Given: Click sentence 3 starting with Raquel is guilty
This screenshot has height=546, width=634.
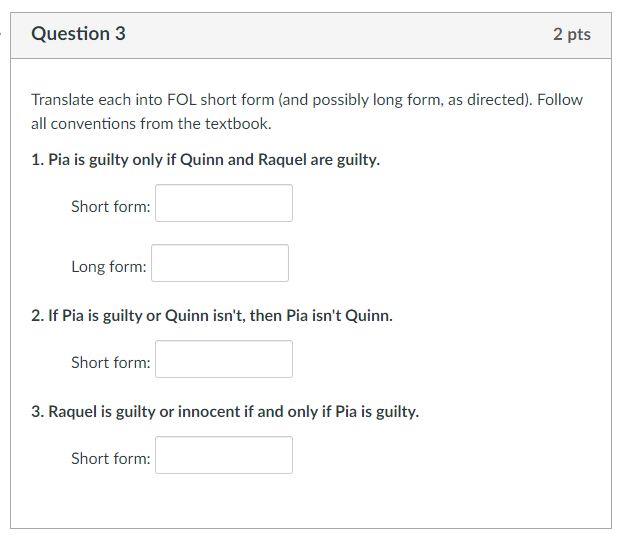Looking at the screenshot, I should point(225,412).
